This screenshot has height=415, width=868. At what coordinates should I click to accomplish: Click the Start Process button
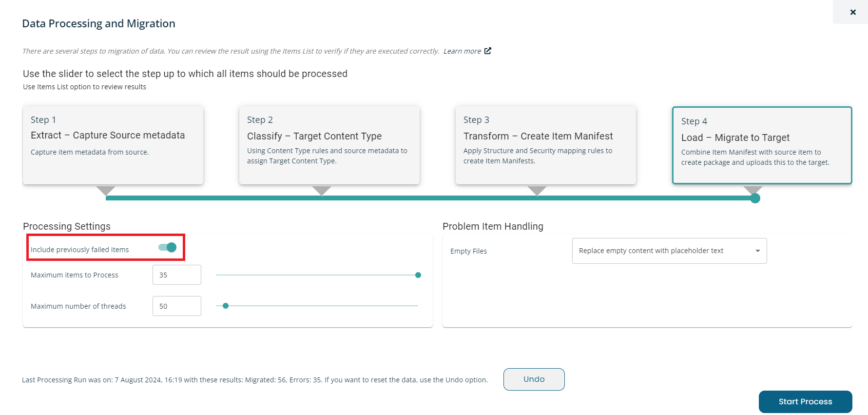click(805, 402)
